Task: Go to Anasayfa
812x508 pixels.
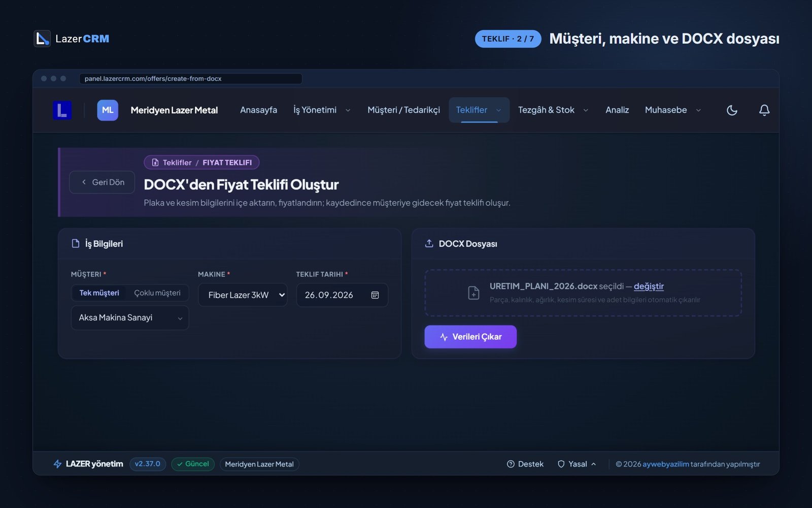Action: 258,110
